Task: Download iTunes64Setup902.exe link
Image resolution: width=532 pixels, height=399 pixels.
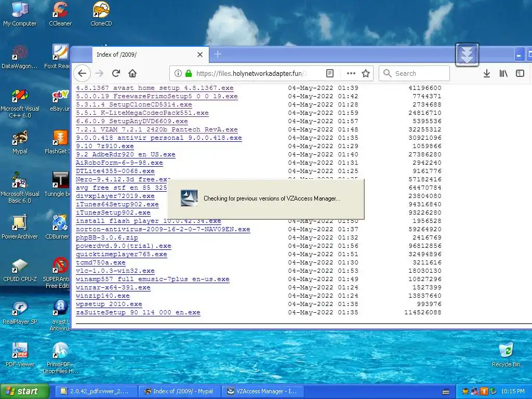Action: coord(117,204)
